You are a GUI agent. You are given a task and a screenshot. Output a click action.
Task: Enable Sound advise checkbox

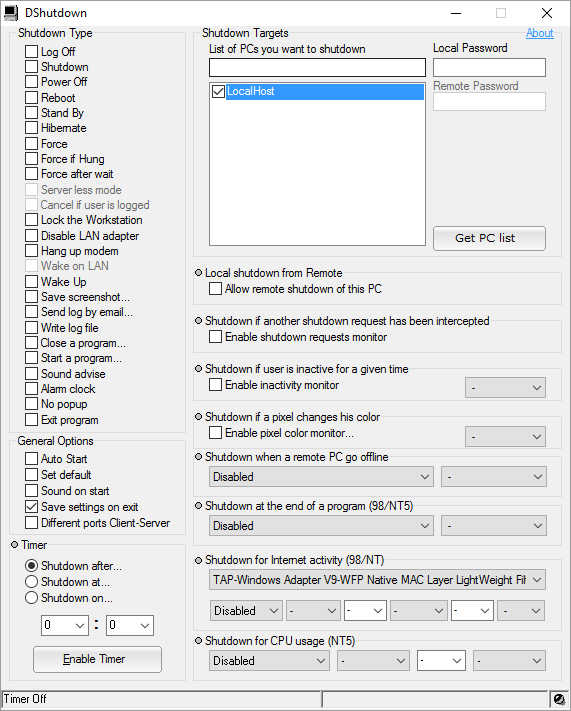click(x=31, y=374)
